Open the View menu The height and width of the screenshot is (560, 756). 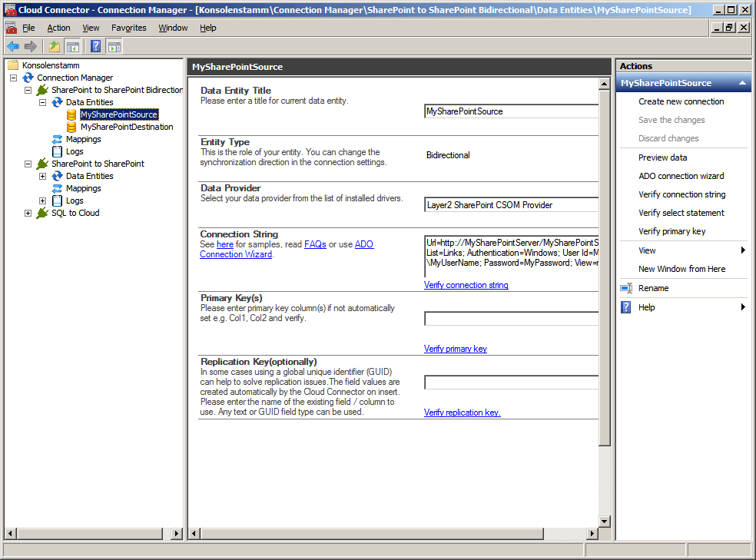point(91,28)
